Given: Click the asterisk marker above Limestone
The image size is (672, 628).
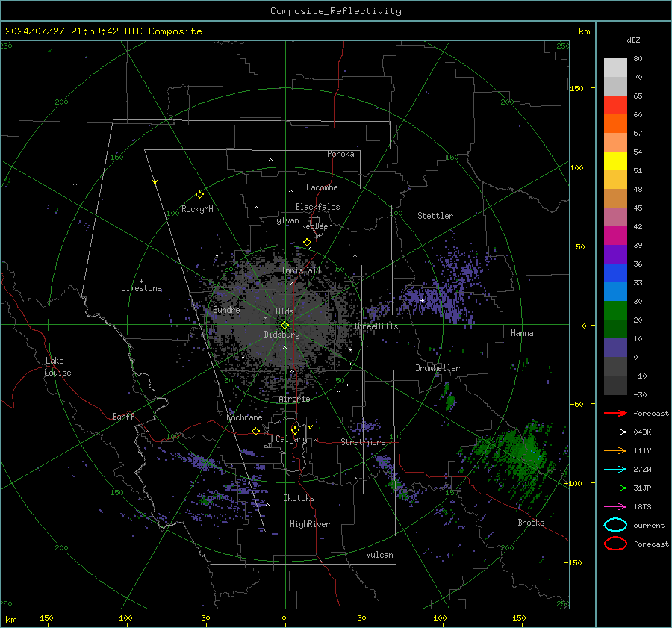Looking at the screenshot, I should (x=141, y=282).
